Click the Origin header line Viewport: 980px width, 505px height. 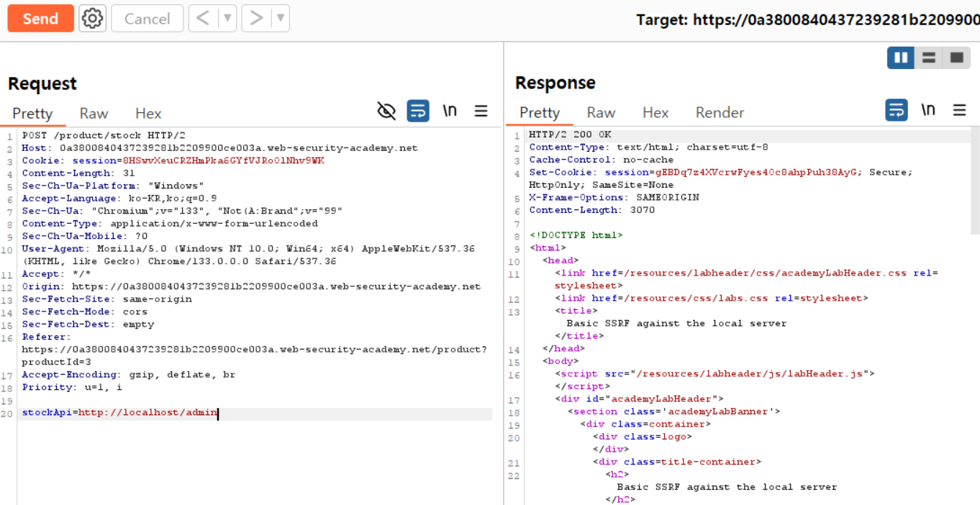251,286
